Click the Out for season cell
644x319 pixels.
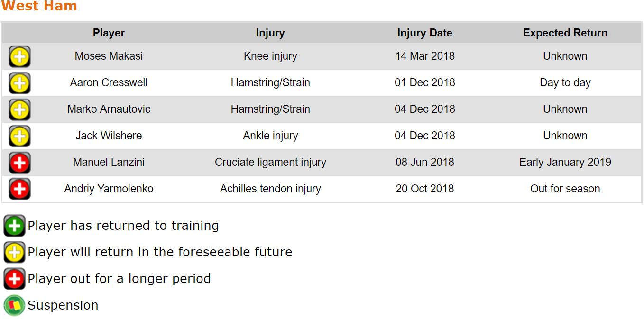tap(565, 189)
